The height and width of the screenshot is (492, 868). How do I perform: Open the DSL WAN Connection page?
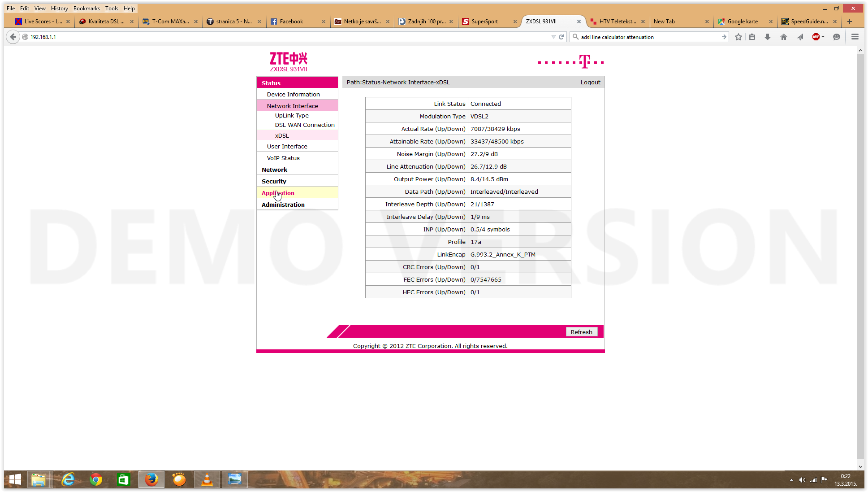[x=304, y=125]
